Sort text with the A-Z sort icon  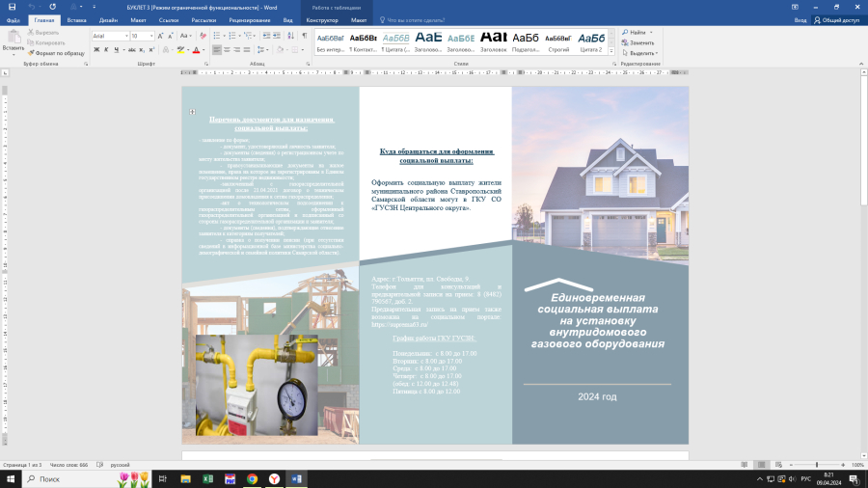[290, 36]
